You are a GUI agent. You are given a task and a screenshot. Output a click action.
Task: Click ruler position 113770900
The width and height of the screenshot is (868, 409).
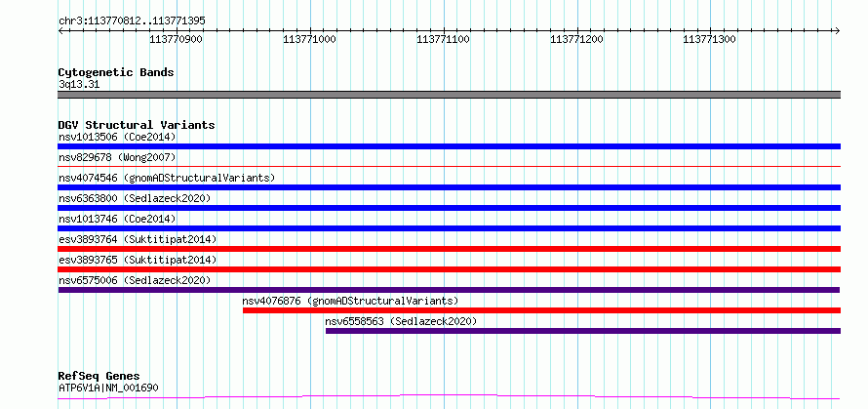click(x=176, y=39)
